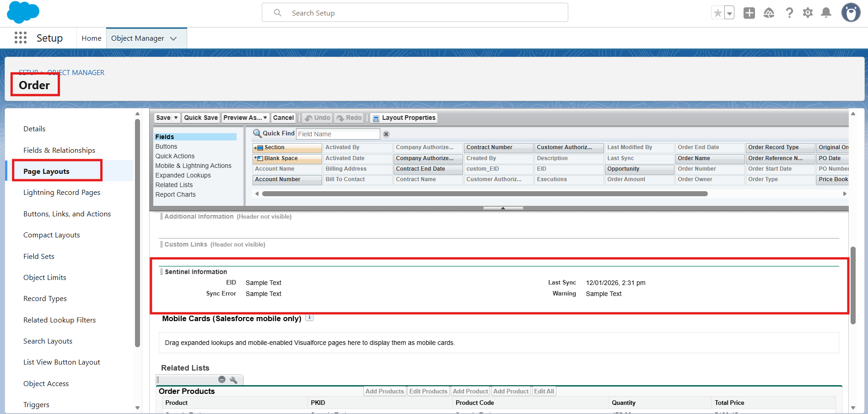Viewport: 868px width, 414px height.
Task: Open the Trailhead guidance icon
Action: click(x=769, y=13)
